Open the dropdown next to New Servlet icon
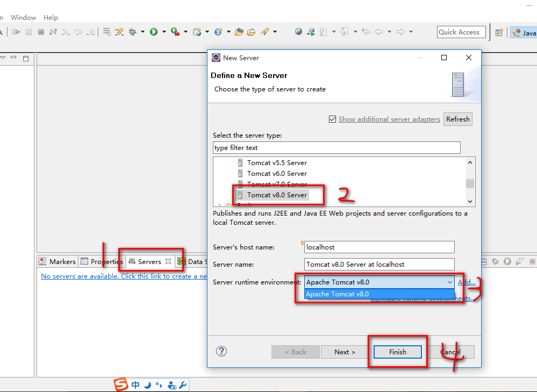Image resolution: width=537 pixels, height=392 pixels. click(228, 32)
